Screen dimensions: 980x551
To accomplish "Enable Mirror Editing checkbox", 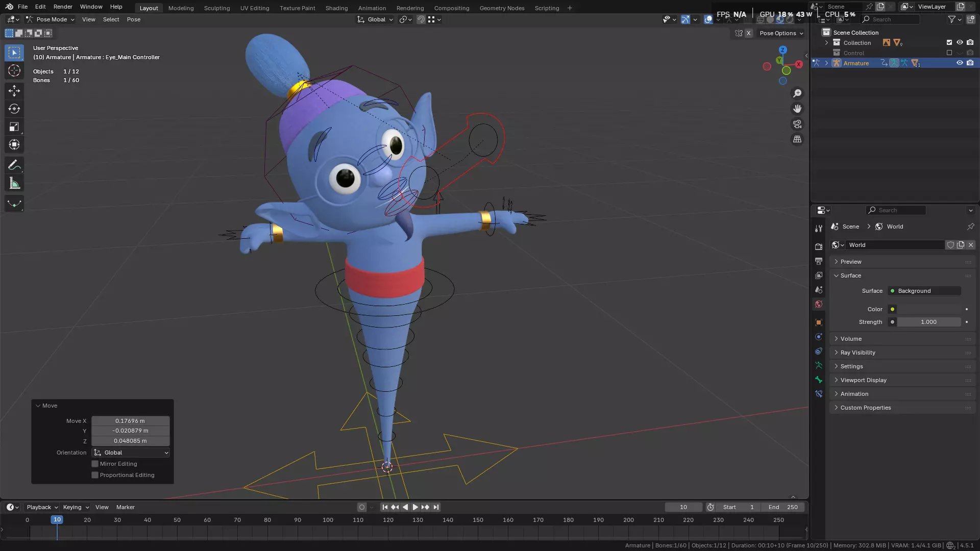I will [x=95, y=464].
